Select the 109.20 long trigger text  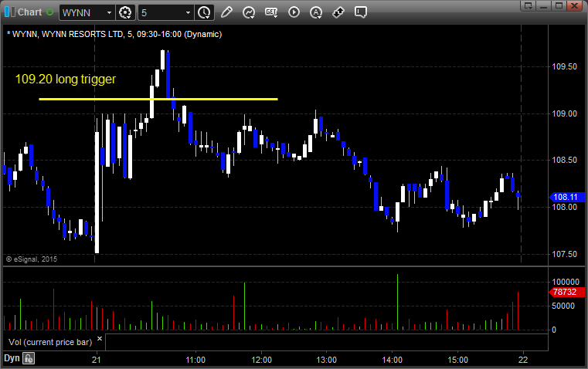click(66, 79)
